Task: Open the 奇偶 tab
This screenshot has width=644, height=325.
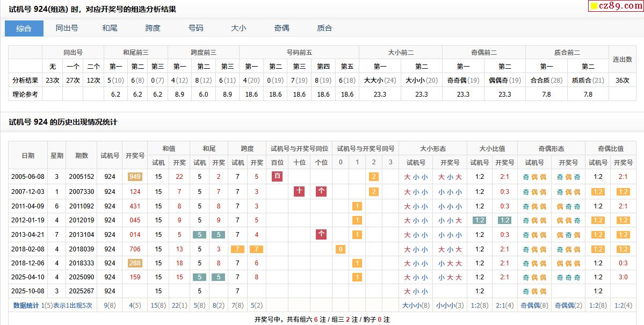Action: [x=281, y=28]
